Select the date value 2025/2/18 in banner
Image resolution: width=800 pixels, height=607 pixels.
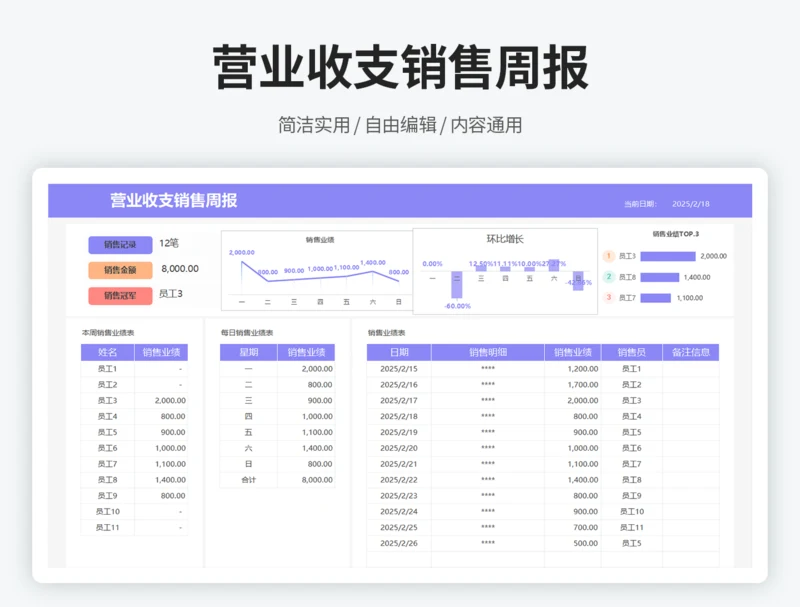tap(691, 204)
